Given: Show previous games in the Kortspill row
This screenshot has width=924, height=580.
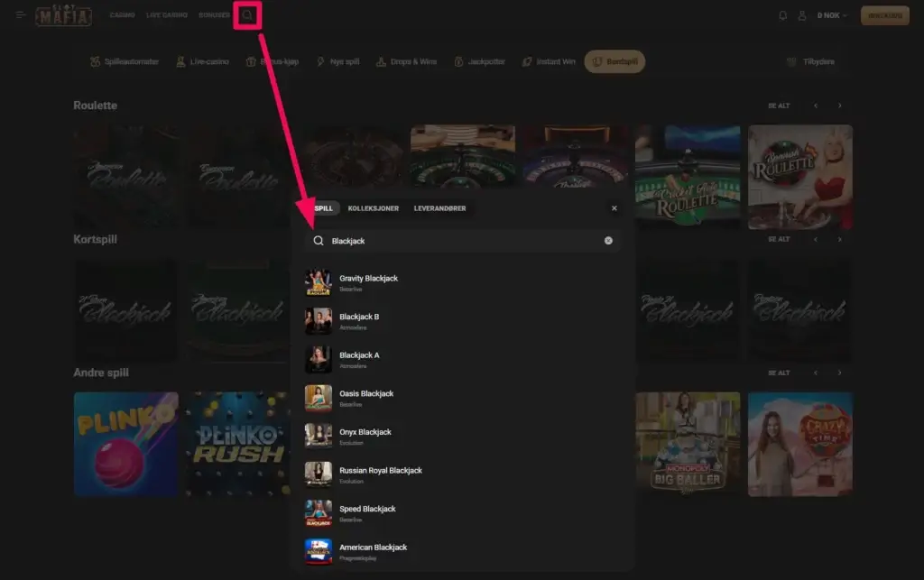Looking at the screenshot, I should pos(816,239).
